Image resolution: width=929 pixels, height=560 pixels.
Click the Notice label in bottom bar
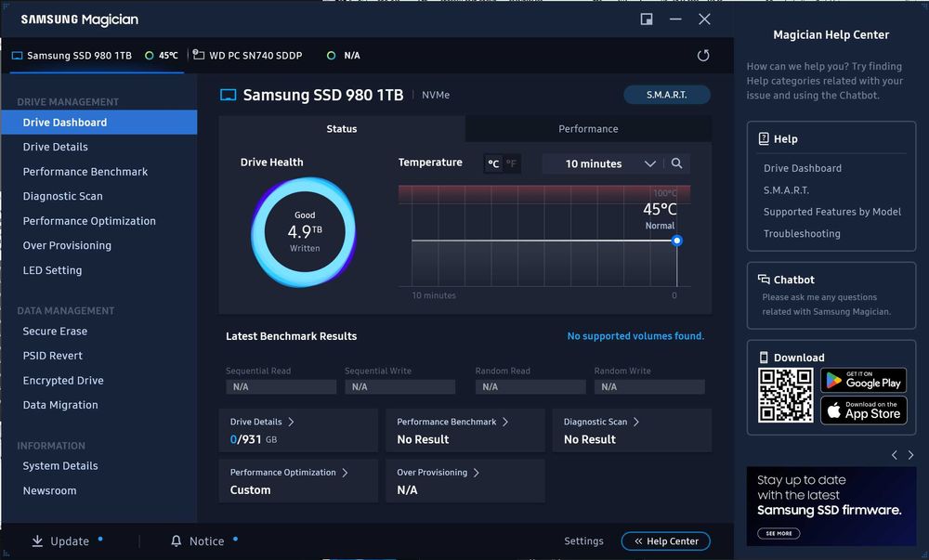click(x=207, y=541)
